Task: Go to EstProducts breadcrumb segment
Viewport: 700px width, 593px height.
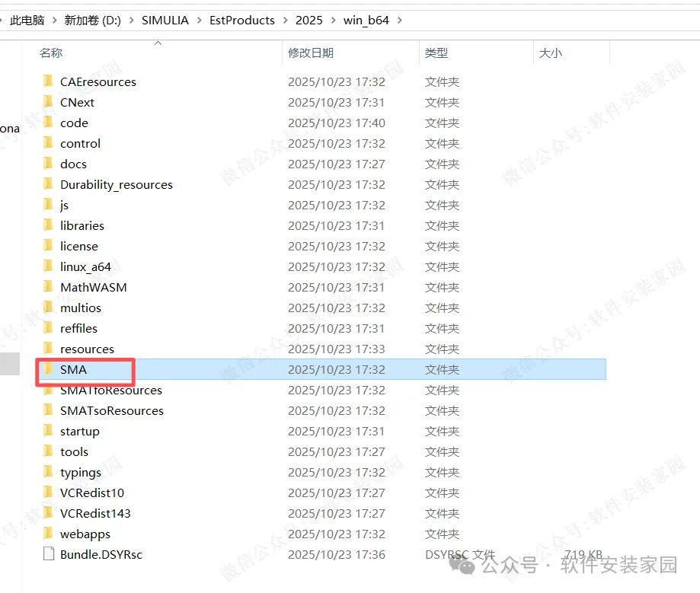Action: tap(242, 20)
